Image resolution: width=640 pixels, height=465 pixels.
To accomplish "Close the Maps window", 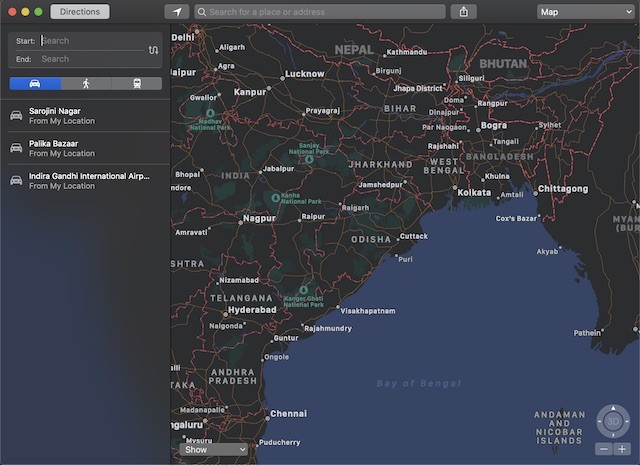I will point(12,12).
